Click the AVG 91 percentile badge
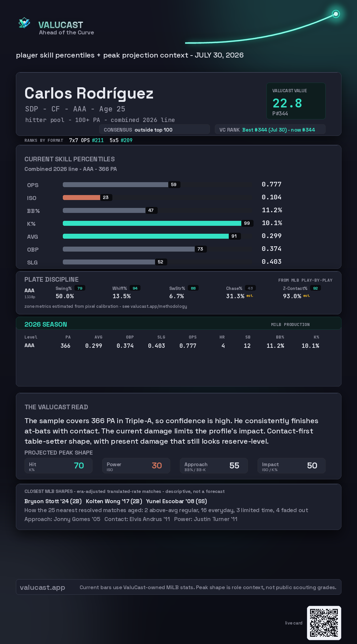This screenshot has height=644, width=357. [234, 236]
